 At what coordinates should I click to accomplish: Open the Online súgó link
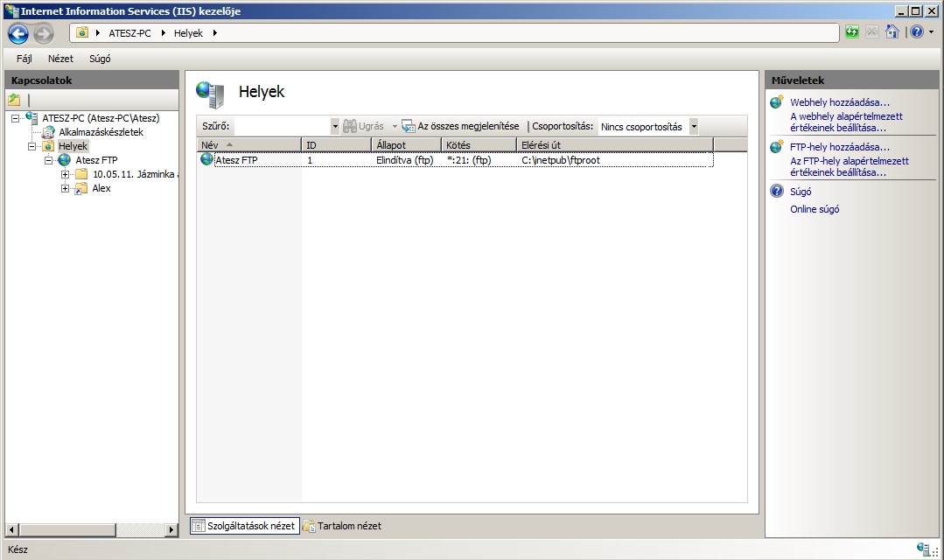[814, 209]
